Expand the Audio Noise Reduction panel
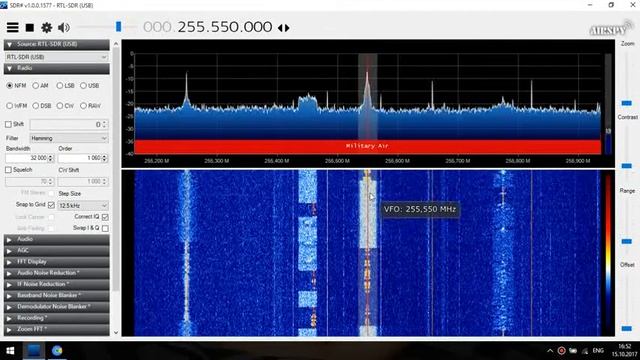The width and height of the screenshot is (640, 360). point(57,273)
